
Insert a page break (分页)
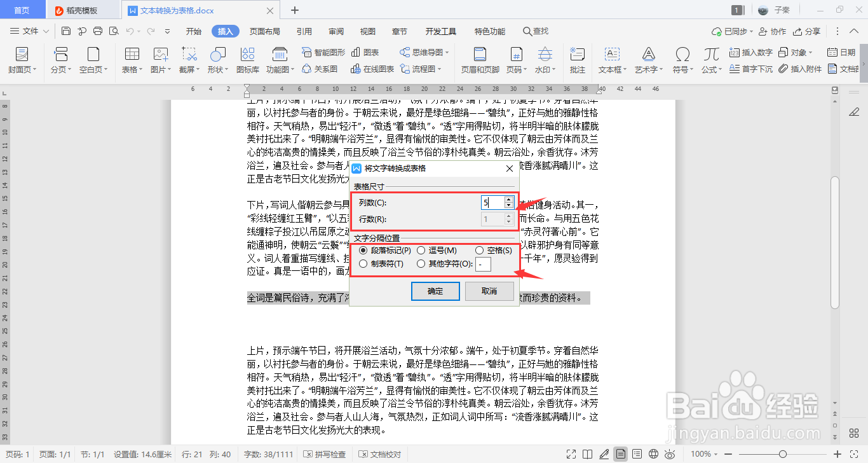[x=61, y=60]
